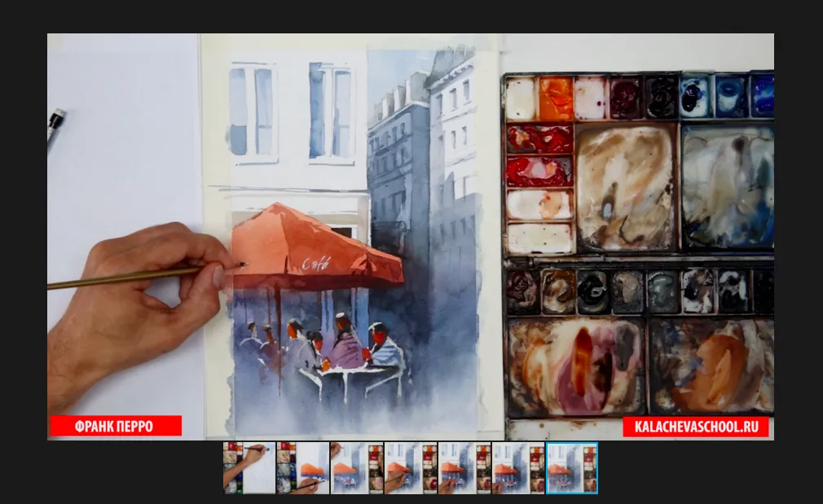Click the highlighted last thumbnail
Image resolution: width=823 pixels, height=504 pixels.
pyautogui.click(x=572, y=467)
